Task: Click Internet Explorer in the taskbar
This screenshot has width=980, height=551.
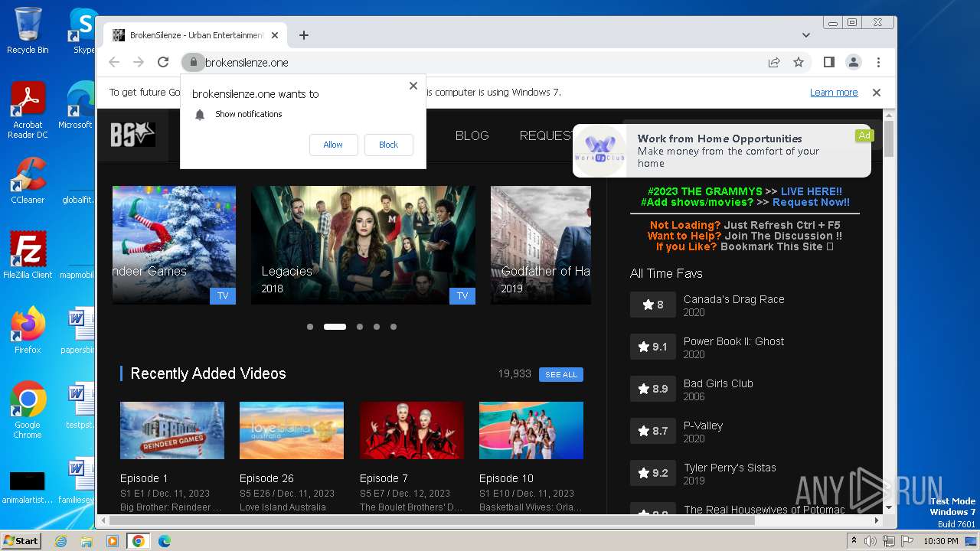Action: coord(61,541)
